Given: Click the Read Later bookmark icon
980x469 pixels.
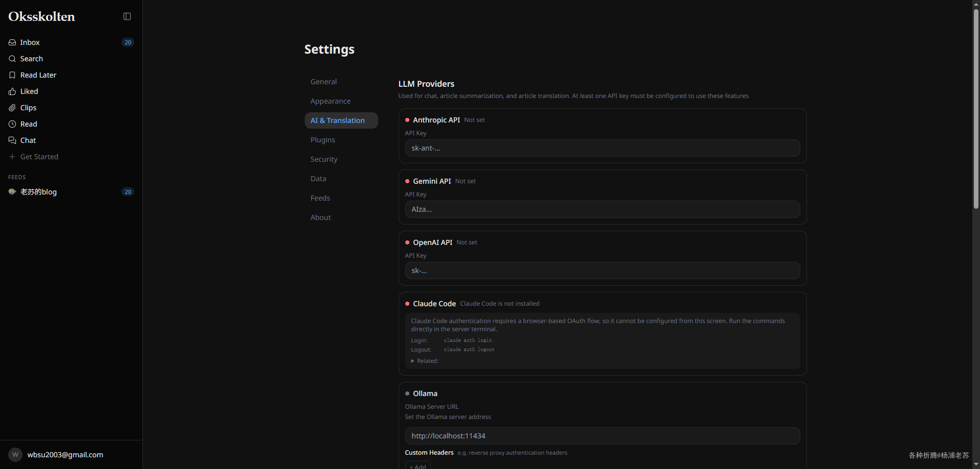Looking at the screenshot, I should pos(12,75).
